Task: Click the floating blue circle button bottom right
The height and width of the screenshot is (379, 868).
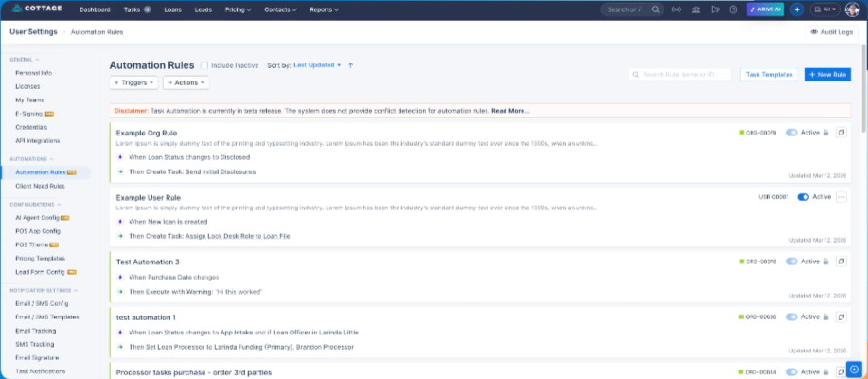Action: [x=854, y=369]
